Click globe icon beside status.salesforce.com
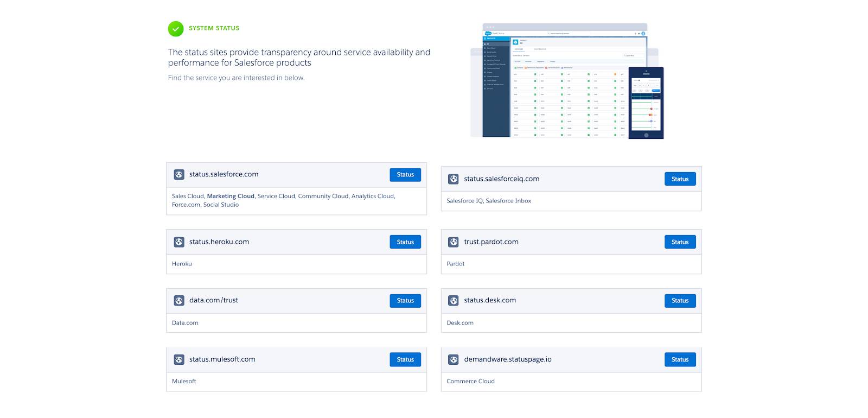Screen dimensions: 868x418 tap(179, 175)
